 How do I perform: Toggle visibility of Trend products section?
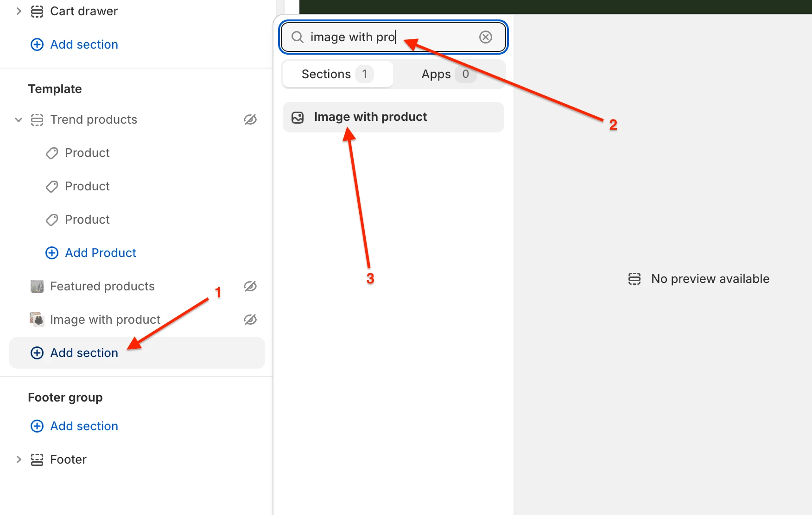[250, 119]
